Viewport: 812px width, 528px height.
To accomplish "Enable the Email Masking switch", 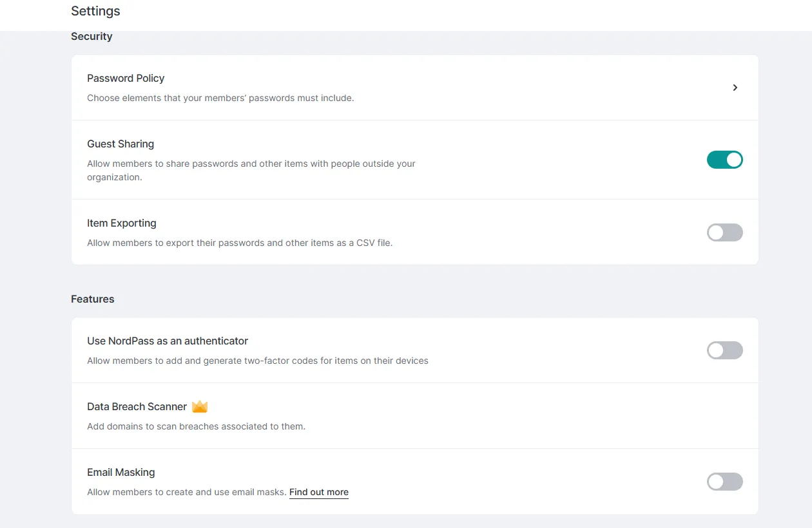I will point(724,482).
